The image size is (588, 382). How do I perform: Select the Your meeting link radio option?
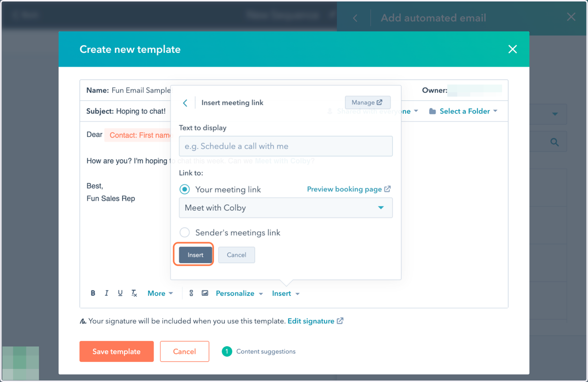[185, 189]
